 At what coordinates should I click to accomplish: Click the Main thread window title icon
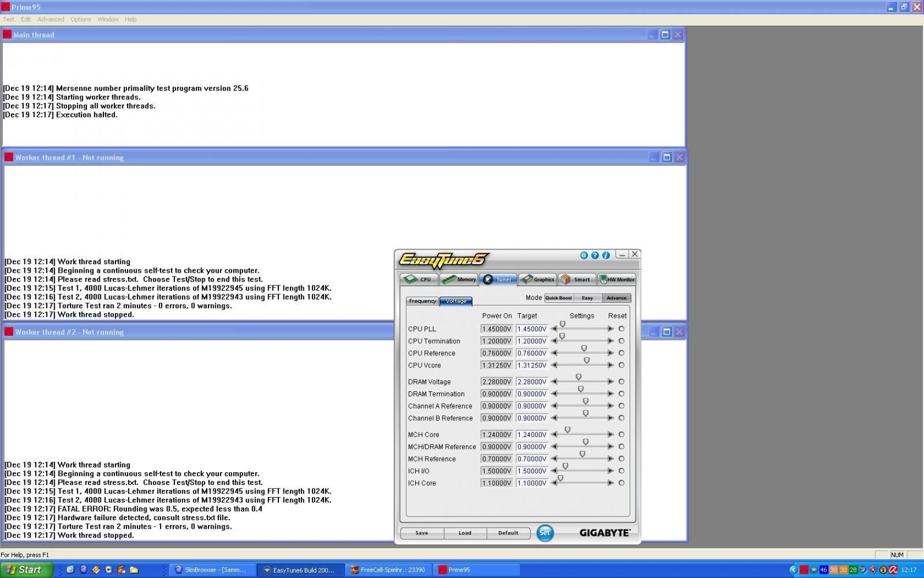pyautogui.click(x=7, y=35)
